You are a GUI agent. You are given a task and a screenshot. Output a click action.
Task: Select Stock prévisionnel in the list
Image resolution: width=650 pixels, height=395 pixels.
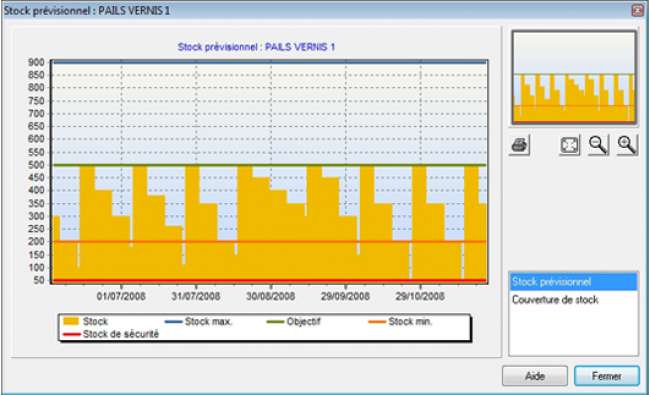pyautogui.click(x=574, y=282)
